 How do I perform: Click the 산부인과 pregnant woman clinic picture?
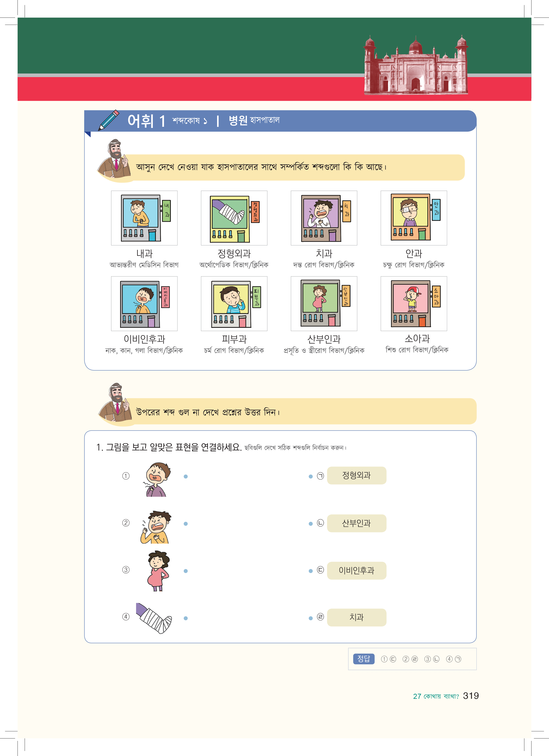click(x=324, y=303)
